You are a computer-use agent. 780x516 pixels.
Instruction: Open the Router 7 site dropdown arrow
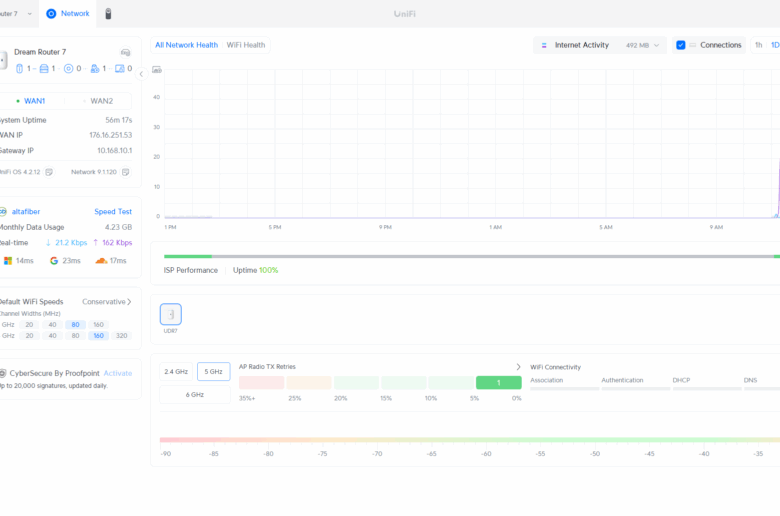29,14
